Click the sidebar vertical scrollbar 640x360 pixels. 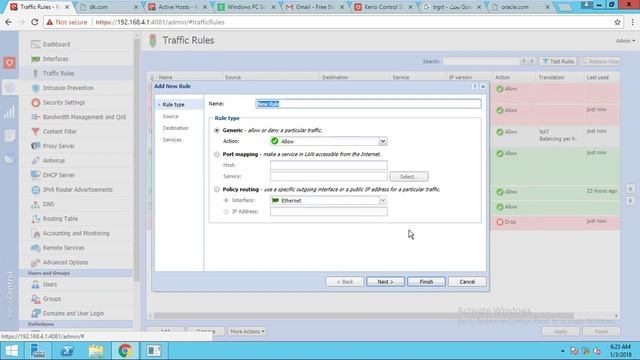click(136, 159)
